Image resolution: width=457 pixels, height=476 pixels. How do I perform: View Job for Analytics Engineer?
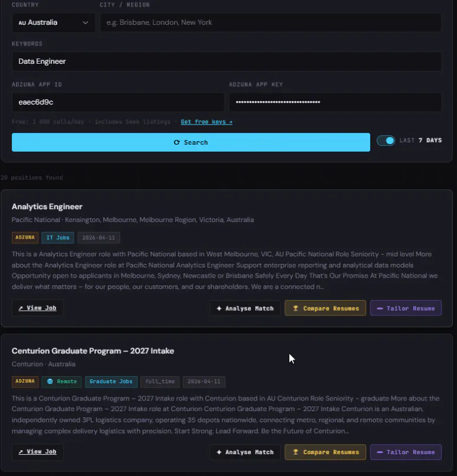pos(38,308)
